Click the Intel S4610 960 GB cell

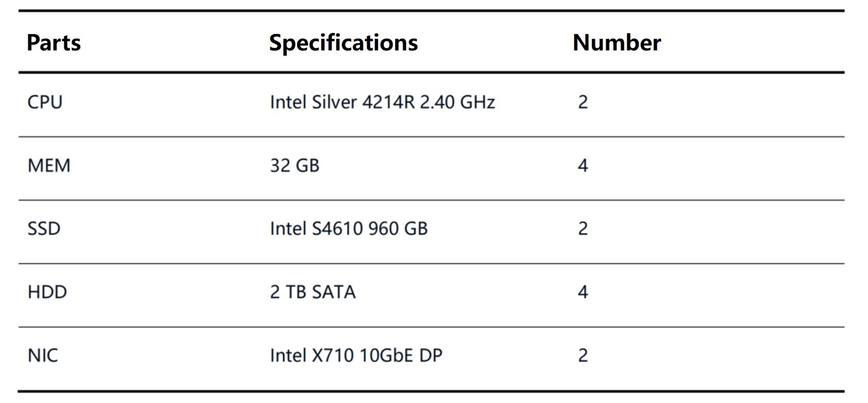(349, 229)
